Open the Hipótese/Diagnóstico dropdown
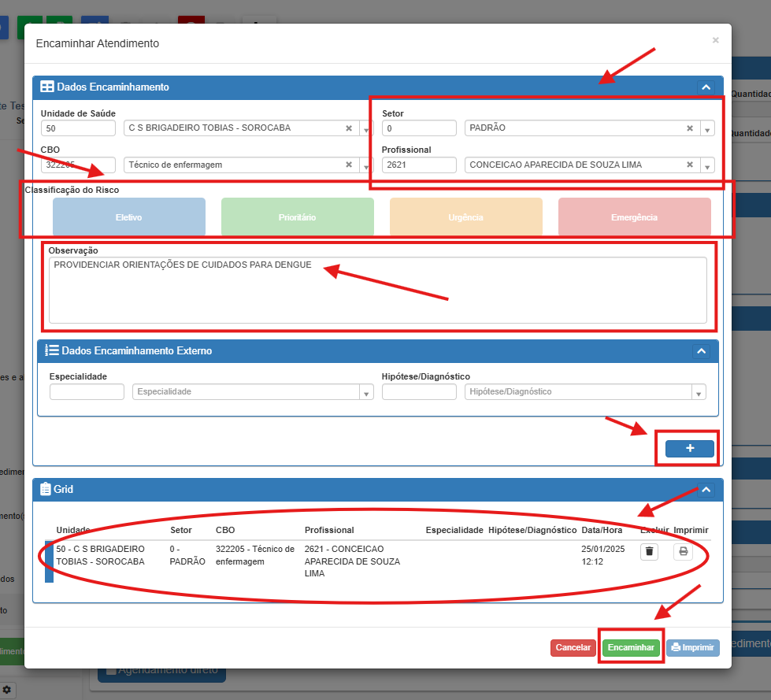Viewport: 771px width, 700px height. click(x=699, y=392)
